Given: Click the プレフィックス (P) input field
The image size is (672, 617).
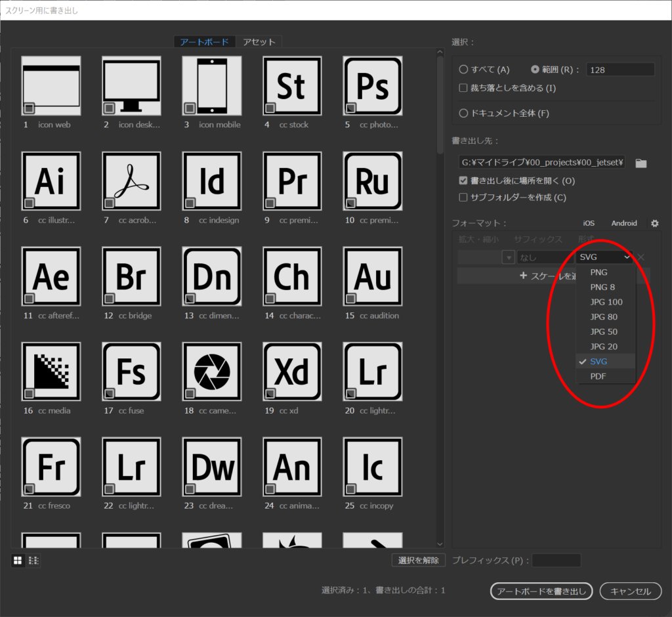Looking at the screenshot, I should [556, 561].
